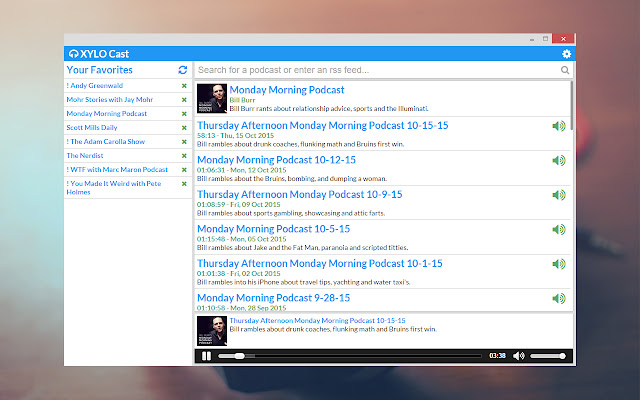
Task: Refresh the Your Favorites list
Action: 182,70
